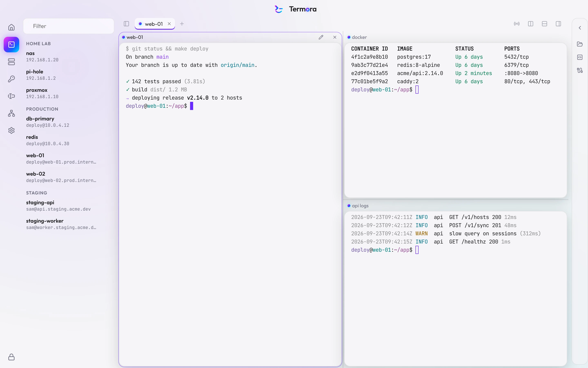Click the web-01 pane title label
588x368 pixels.
click(135, 37)
